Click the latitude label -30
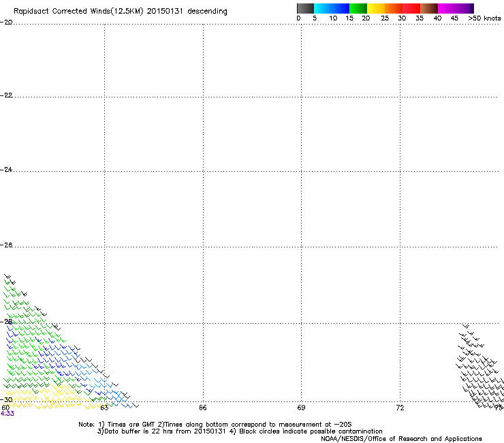The image size is (504, 443). pyautogui.click(x=6, y=400)
